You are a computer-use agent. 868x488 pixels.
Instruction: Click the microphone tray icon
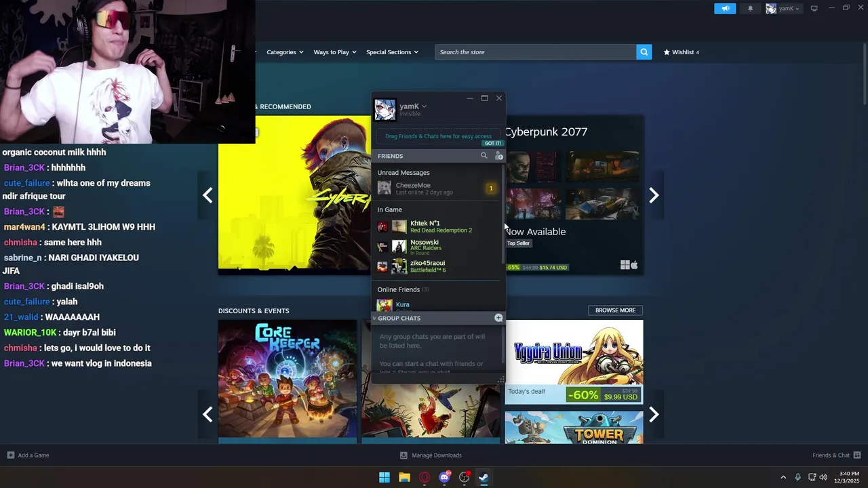pos(797,477)
